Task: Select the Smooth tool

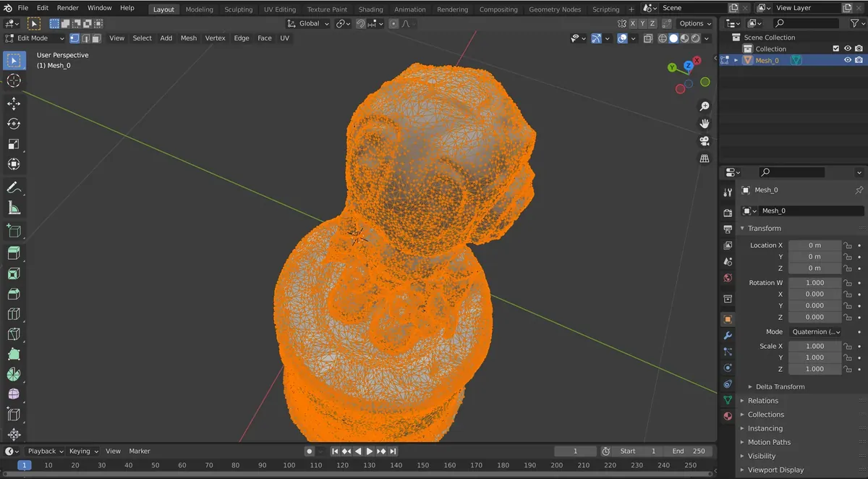Action: pos(14,394)
